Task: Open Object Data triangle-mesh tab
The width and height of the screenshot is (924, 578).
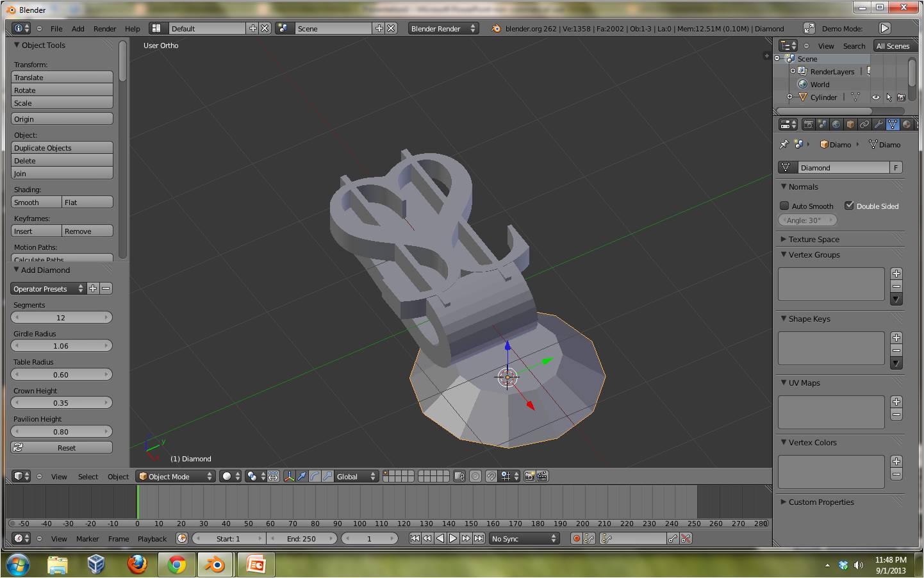Action: point(893,124)
